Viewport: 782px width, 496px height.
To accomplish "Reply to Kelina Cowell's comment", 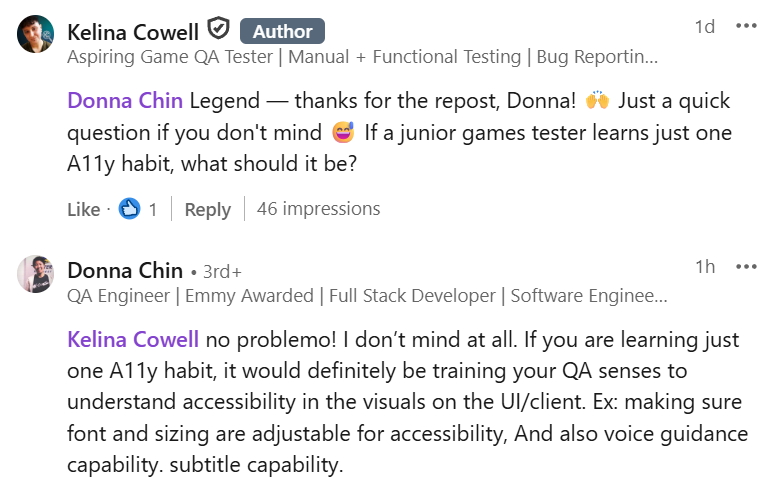I will 208,209.
